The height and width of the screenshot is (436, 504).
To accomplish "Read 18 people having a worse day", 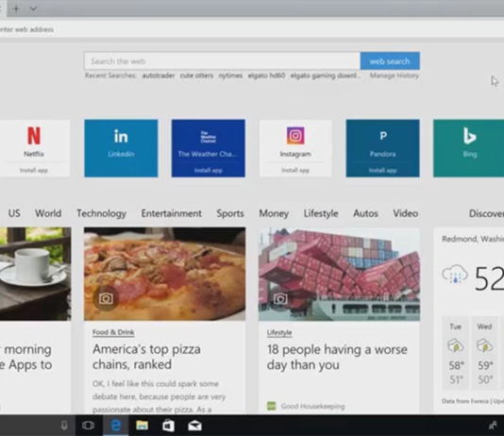I will (337, 357).
